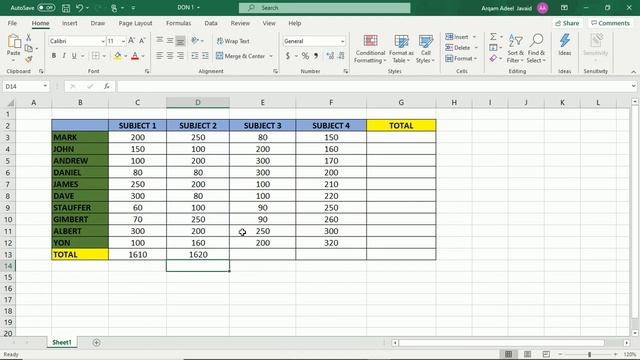This screenshot has height=360, width=640.
Task: Toggle Middle Align
Action: tap(170, 40)
